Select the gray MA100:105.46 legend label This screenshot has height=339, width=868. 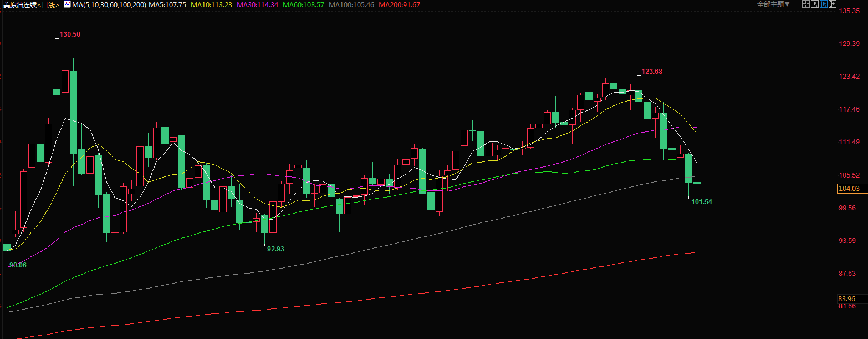[351, 4]
